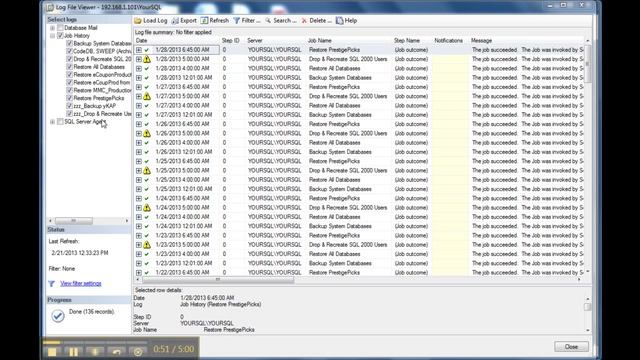Screen dimensions: 640x360
Task: Uncheck Backup System Databases log checkbox
Action: tap(69, 43)
